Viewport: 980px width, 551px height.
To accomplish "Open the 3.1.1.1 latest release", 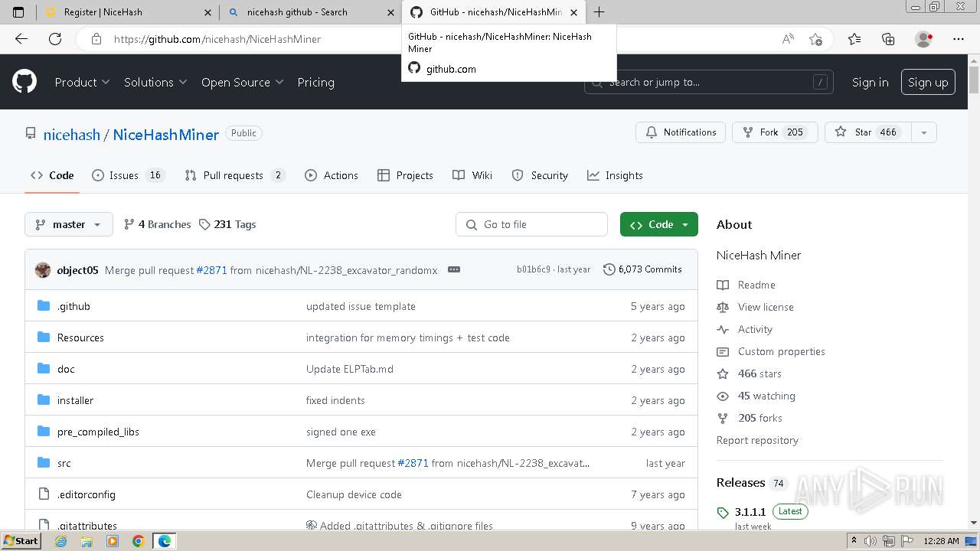I will tap(750, 512).
